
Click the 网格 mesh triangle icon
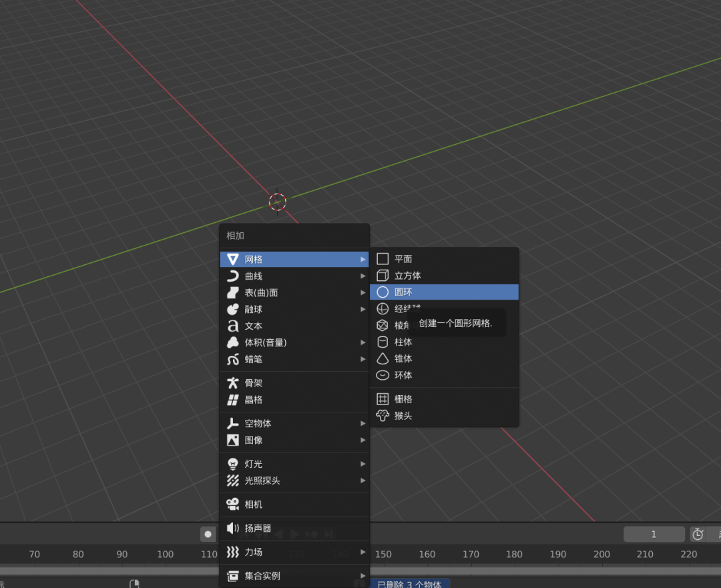click(x=233, y=259)
